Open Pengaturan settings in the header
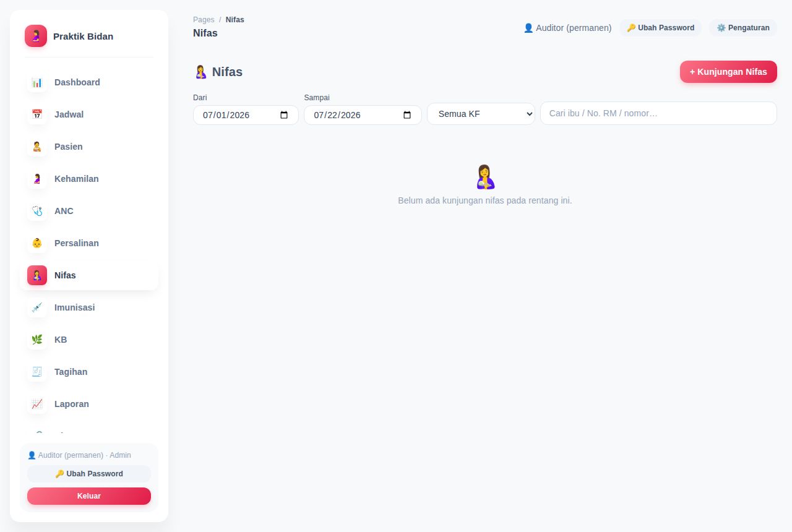The image size is (792, 532). click(743, 28)
